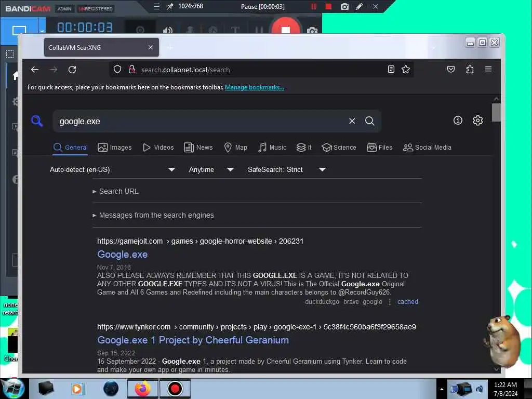Toggle reader view in address bar
The height and width of the screenshot is (399, 532).
click(391, 70)
